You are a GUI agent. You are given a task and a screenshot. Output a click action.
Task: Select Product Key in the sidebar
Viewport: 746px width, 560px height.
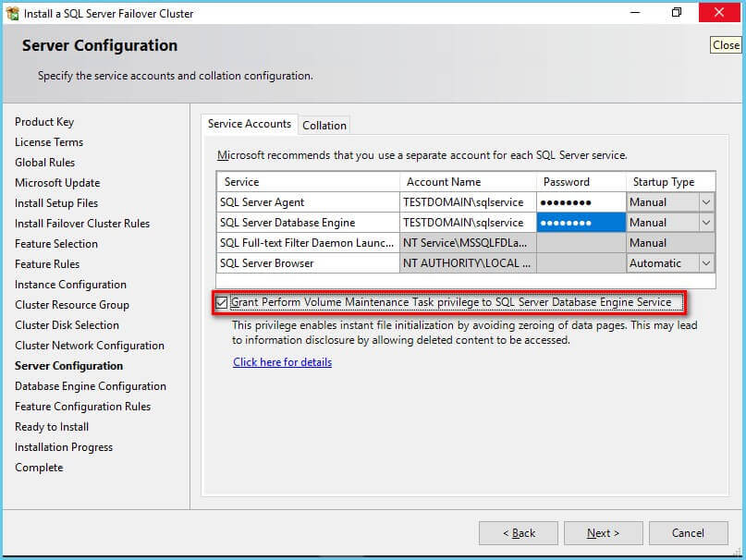[x=44, y=121]
